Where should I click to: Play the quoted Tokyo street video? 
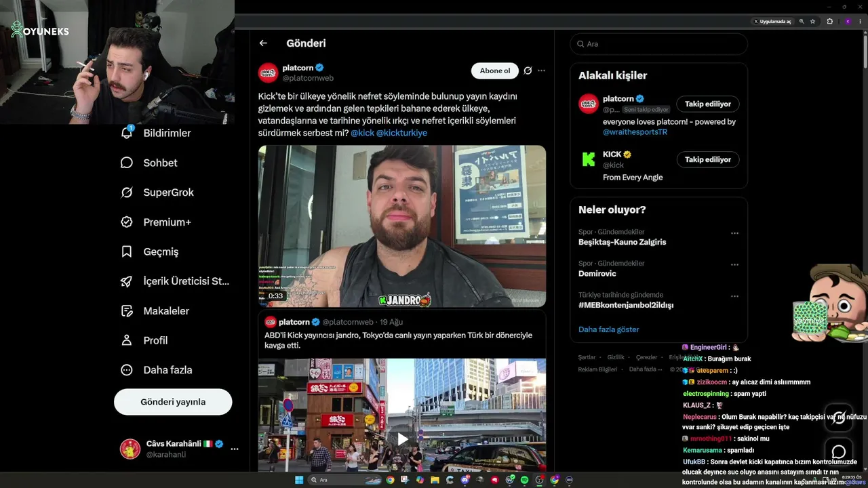[x=402, y=439]
